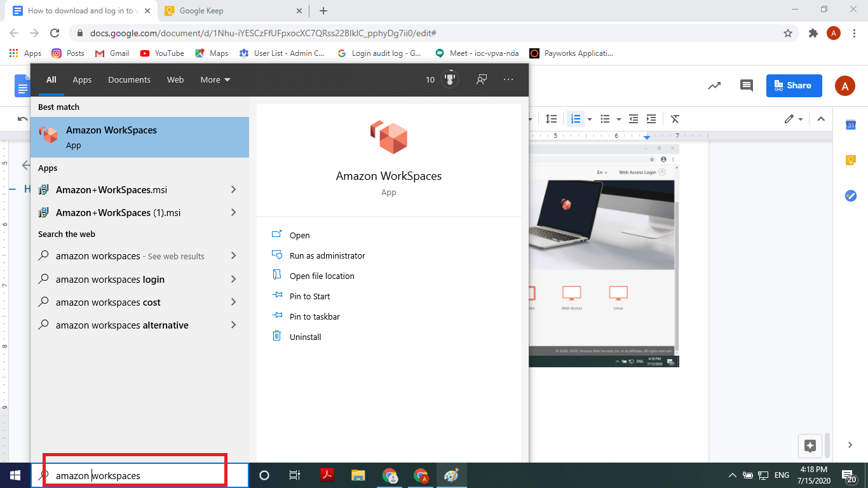The width and height of the screenshot is (868, 488).
Task: Click the increase indent icon
Action: 651,119
